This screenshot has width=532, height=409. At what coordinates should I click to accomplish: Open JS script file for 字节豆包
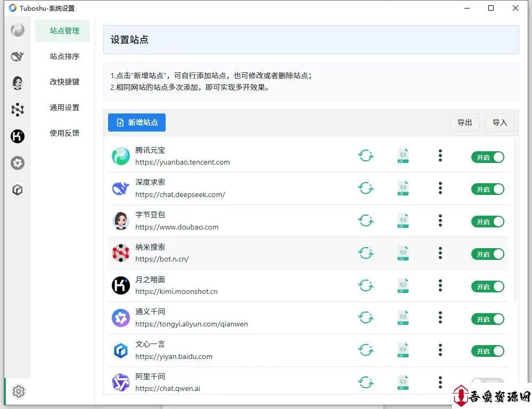[403, 220]
